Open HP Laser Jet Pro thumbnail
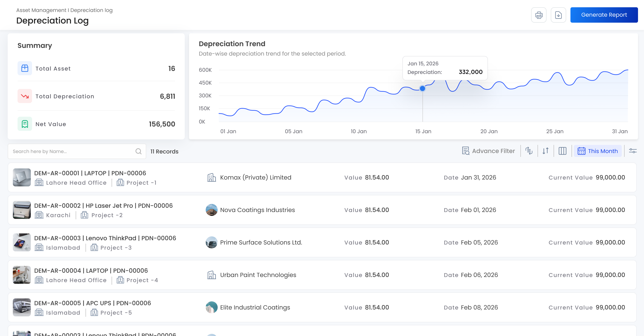 [x=22, y=210]
